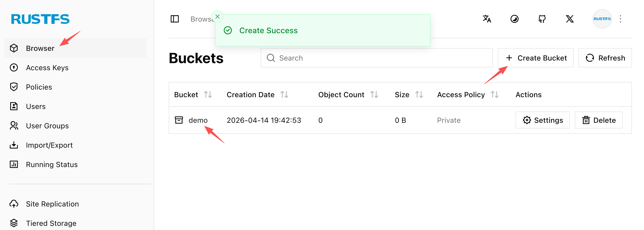Sort buckets by Bucket name
Viewport: 644px width, 230px height.
(x=208, y=95)
